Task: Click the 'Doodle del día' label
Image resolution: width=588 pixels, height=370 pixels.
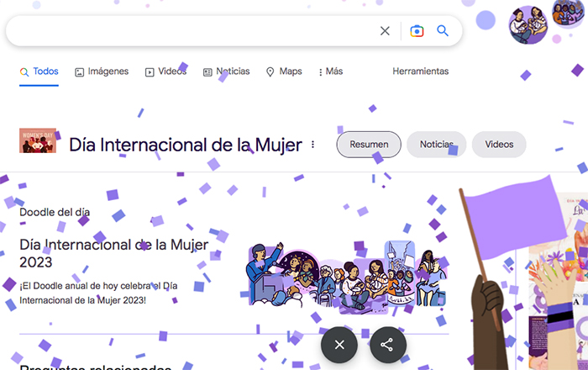Action: (55, 213)
